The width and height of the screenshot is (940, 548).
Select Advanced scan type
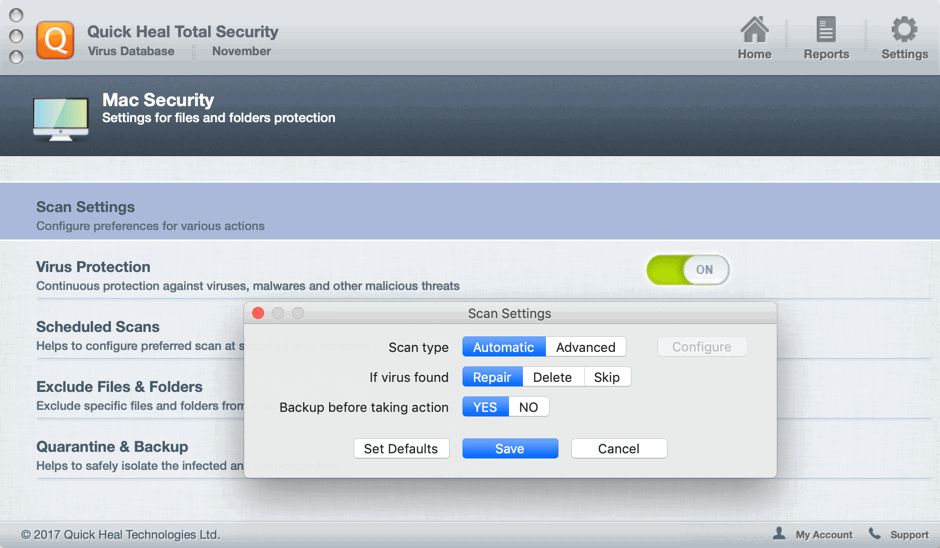pos(586,347)
